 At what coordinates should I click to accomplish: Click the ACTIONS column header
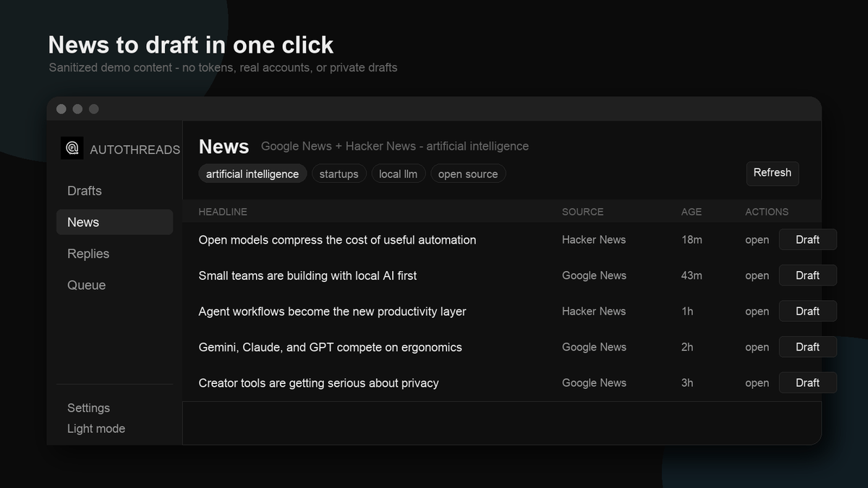coord(767,212)
